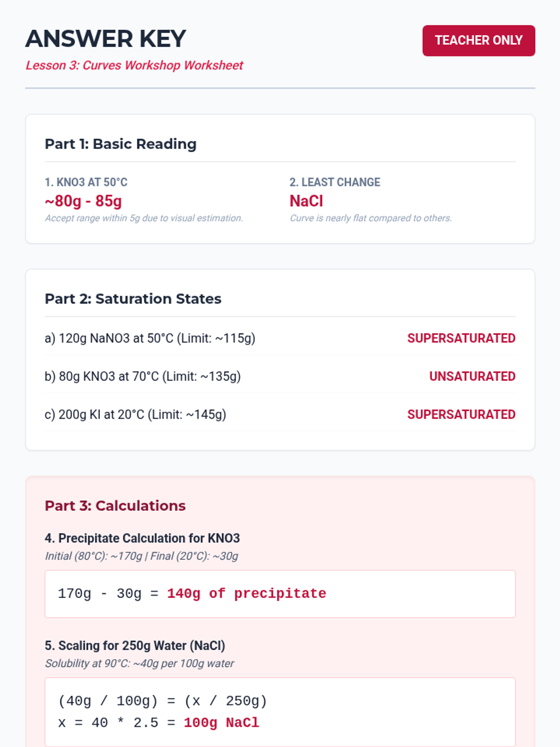Image resolution: width=560 pixels, height=747 pixels.
Task: Click the KNO3 AT 50°C question label
Action: click(86, 182)
